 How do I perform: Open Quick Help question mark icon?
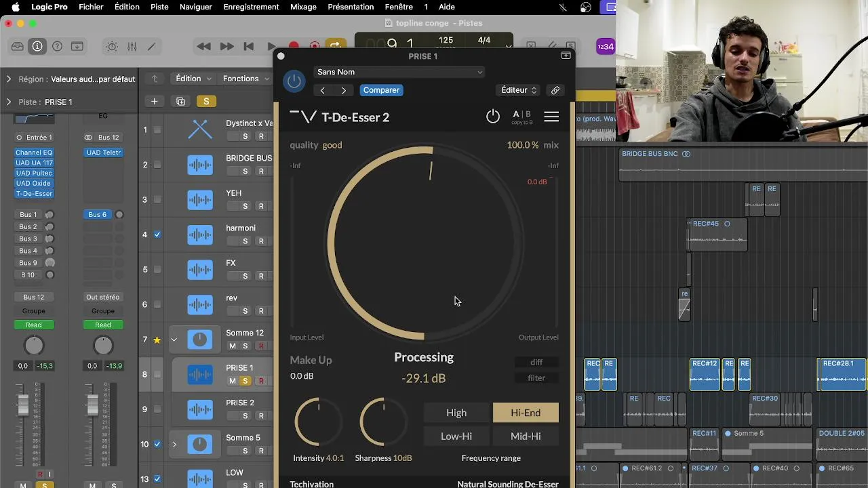click(x=58, y=46)
